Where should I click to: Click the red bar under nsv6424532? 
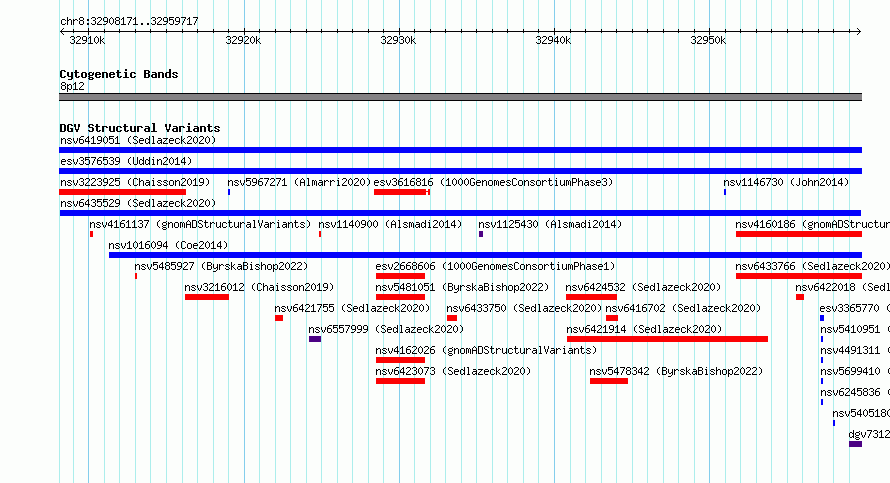click(x=591, y=297)
